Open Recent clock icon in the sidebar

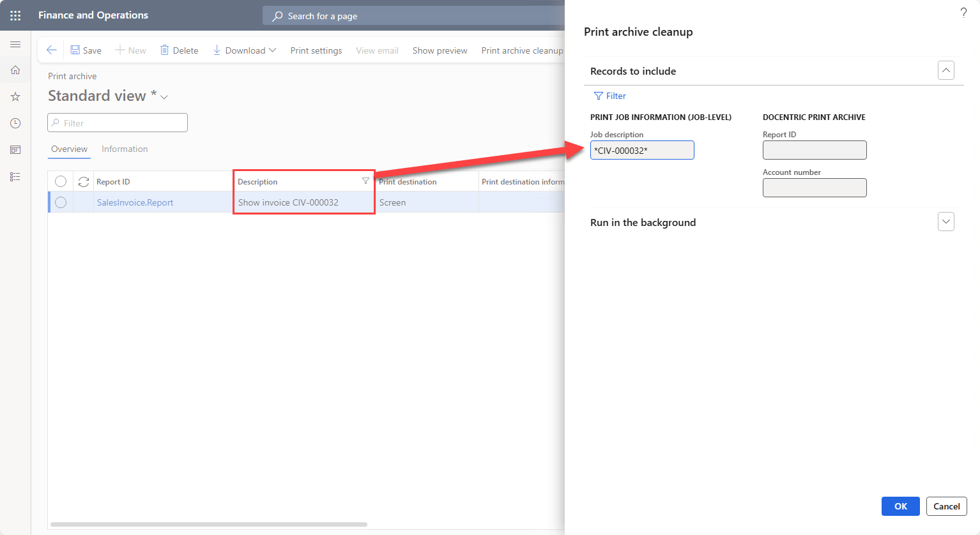pyautogui.click(x=15, y=123)
